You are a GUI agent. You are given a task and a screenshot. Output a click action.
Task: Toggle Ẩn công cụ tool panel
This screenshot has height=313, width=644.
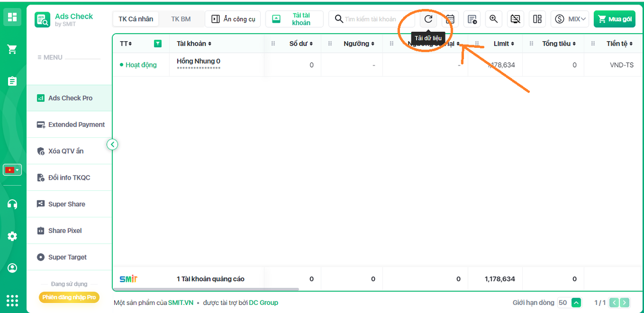pos(233,19)
